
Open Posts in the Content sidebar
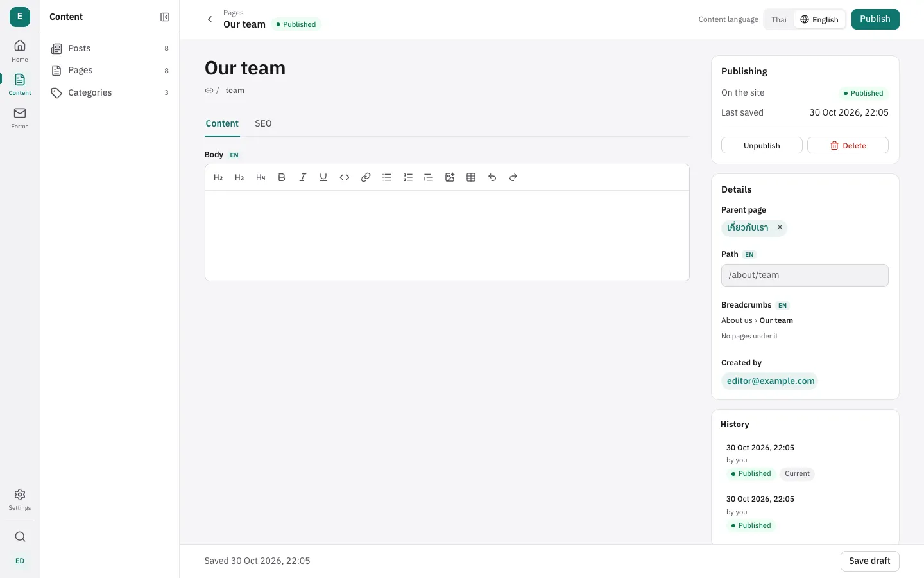pyautogui.click(x=110, y=48)
